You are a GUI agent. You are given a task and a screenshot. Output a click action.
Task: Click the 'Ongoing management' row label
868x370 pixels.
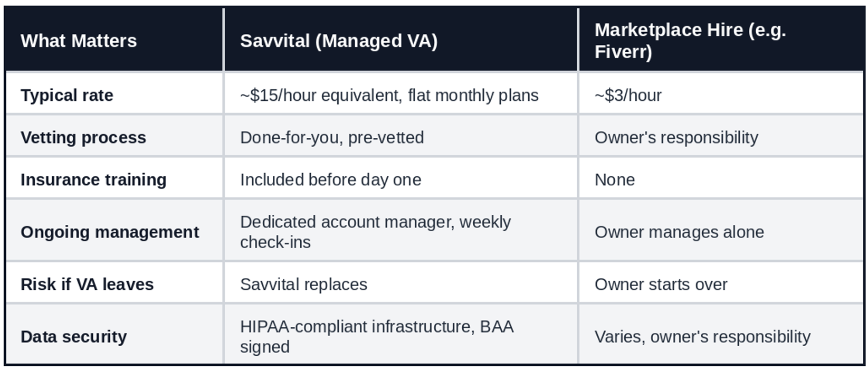(x=114, y=232)
